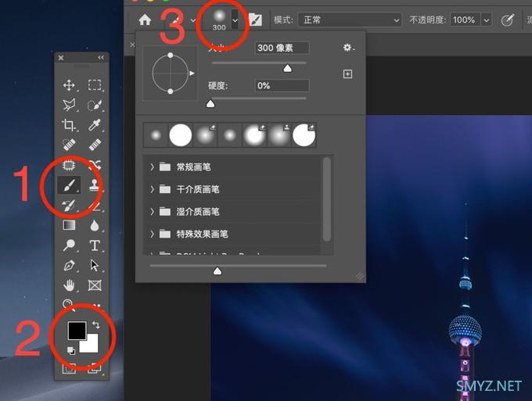Screen dimensions: 532x401
Task: Select the Pen tool
Action: [x=69, y=266]
